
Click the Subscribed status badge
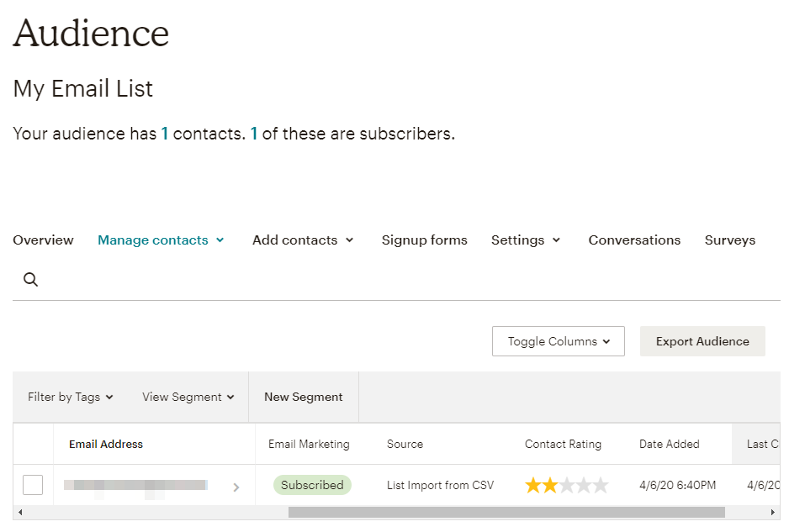312,485
